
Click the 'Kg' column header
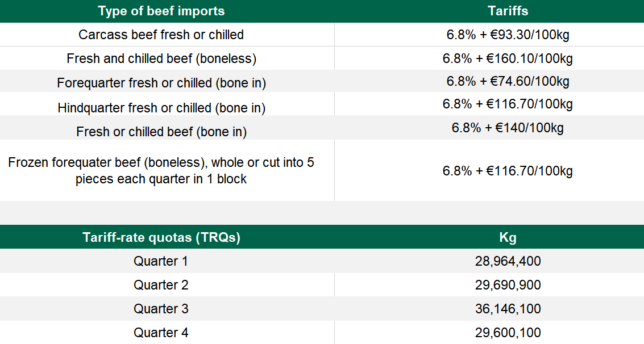[x=508, y=237]
